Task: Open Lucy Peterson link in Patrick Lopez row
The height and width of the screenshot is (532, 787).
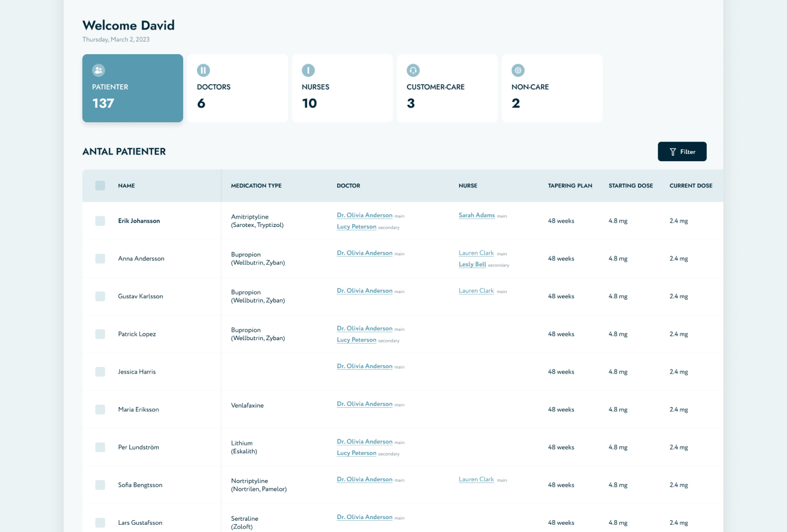Action: tap(357, 340)
